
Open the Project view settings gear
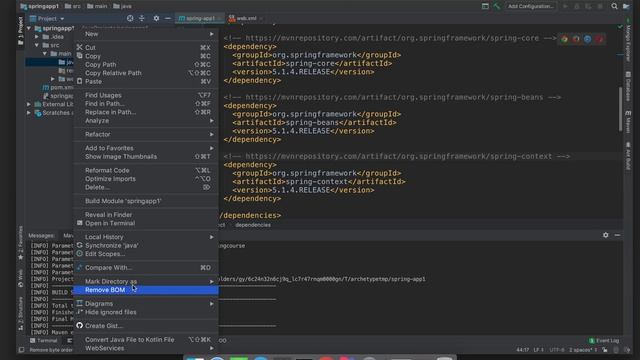(x=156, y=18)
